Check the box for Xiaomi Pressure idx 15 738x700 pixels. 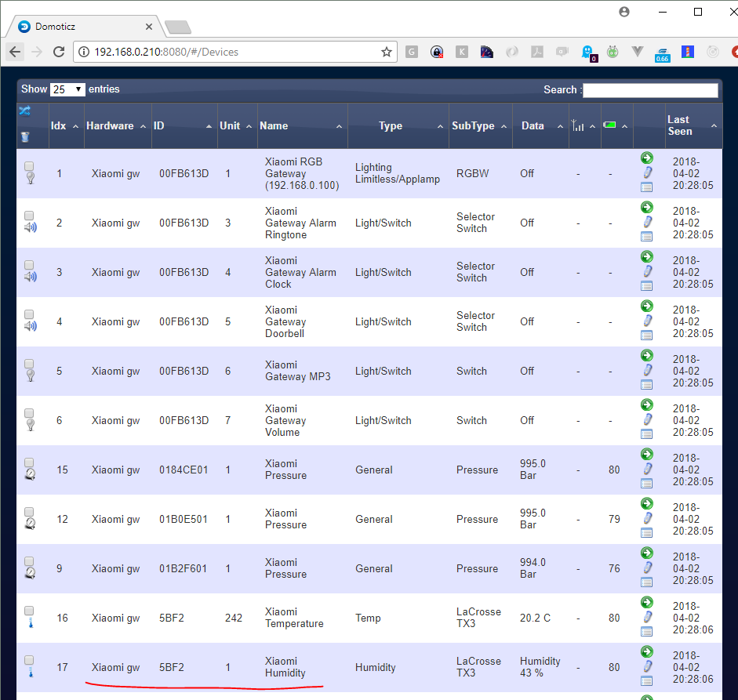click(29, 462)
